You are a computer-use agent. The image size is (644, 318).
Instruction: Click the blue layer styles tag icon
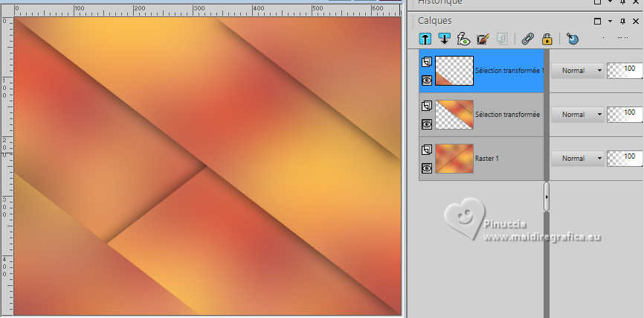572,39
